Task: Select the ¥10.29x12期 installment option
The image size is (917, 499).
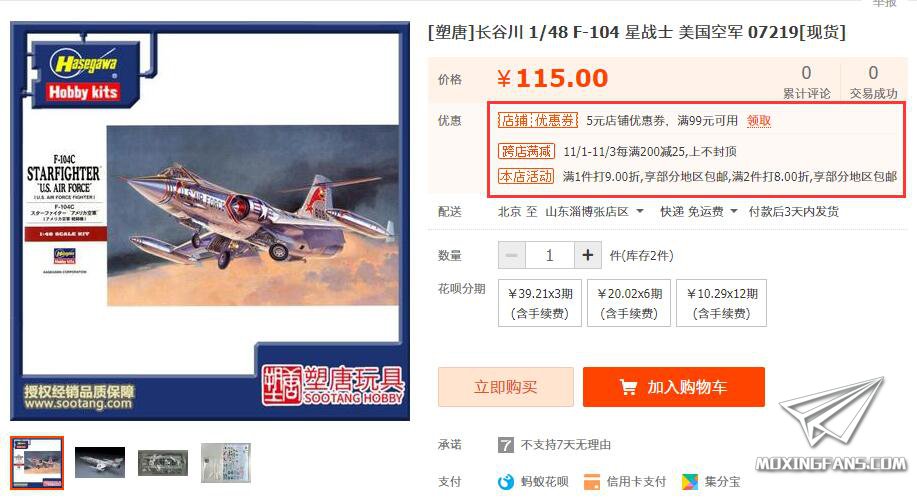Action: 722,303
